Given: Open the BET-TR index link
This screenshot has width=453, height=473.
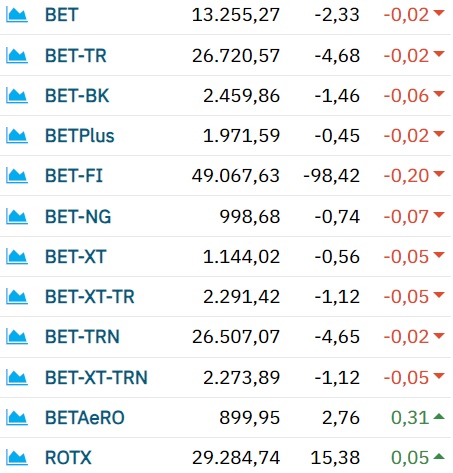Looking at the screenshot, I should click(x=76, y=56).
